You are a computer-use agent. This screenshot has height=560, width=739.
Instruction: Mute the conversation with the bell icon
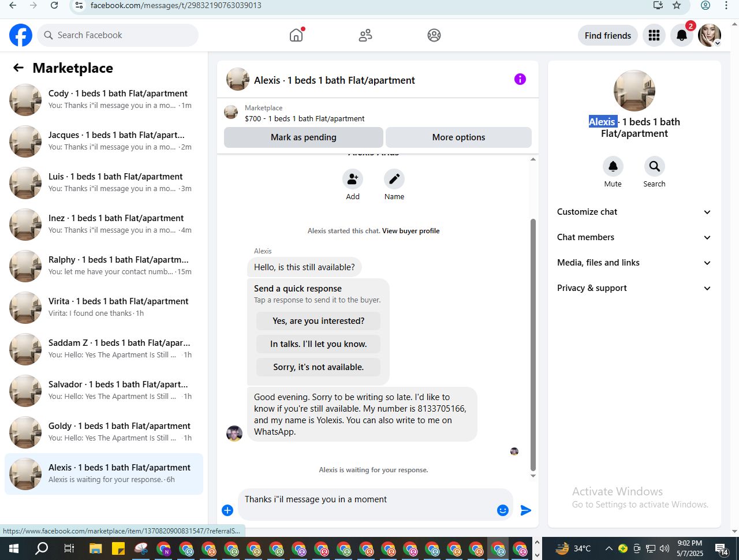pos(613,166)
